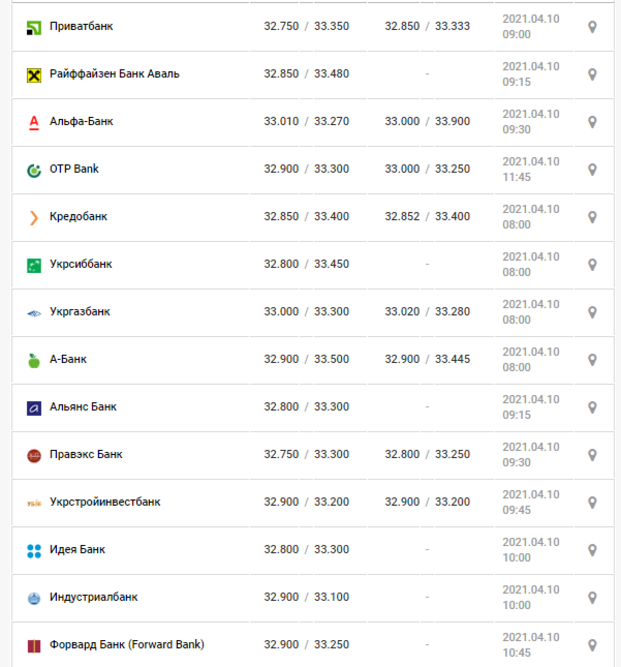Select Укрсиббанк rate 32.800 / 33.450
The image size is (621, 667).
pyautogui.click(x=306, y=264)
